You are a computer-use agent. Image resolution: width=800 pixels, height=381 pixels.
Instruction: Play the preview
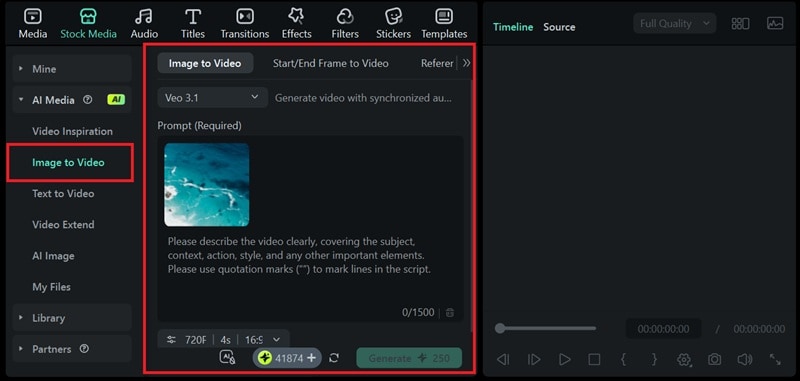pos(565,360)
